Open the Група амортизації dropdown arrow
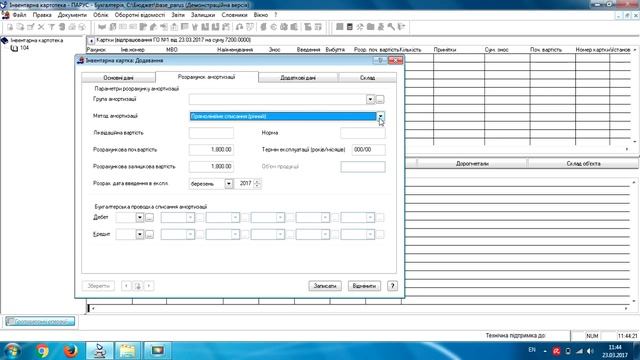 (x=370, y=99)
